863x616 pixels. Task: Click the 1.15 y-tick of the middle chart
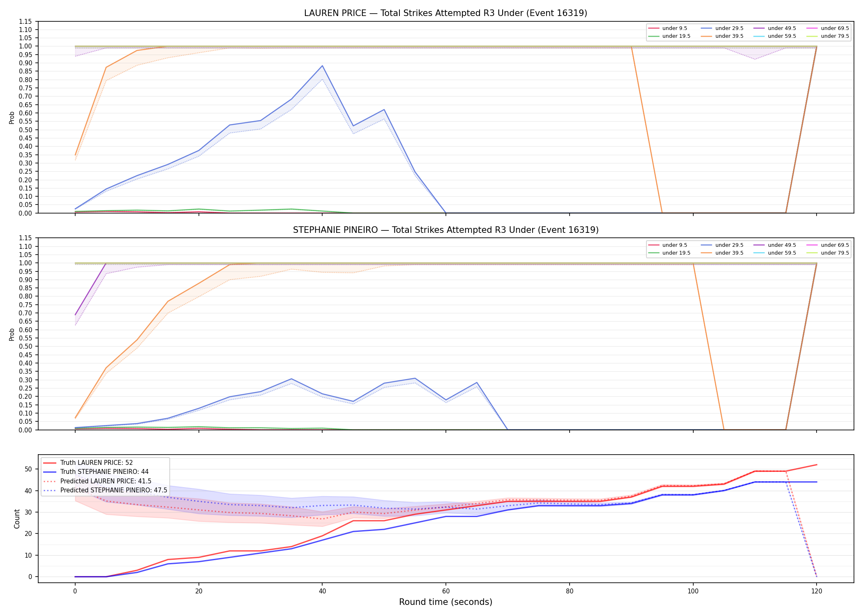[x=25, y=238]
